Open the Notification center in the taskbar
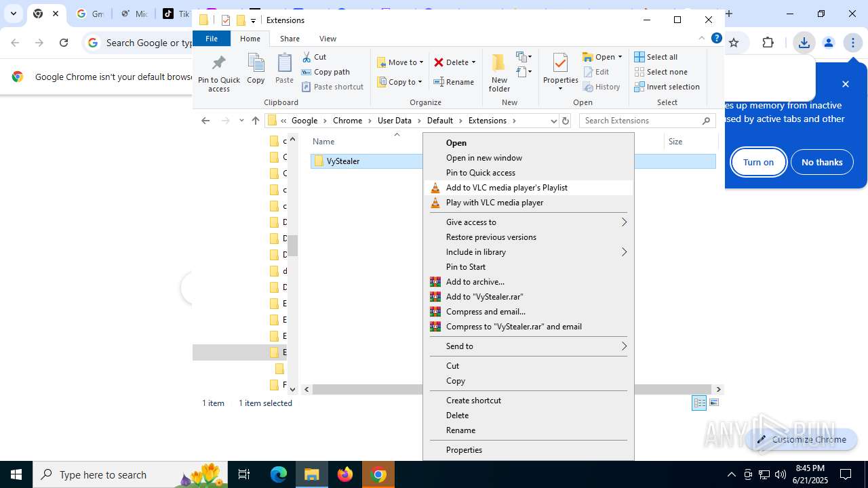 click(846, 474)
